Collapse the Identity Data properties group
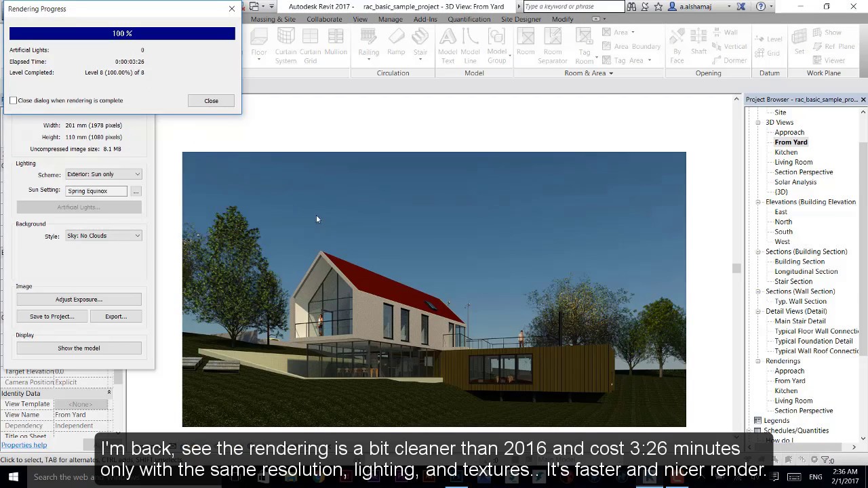This screenshot has width=868, height=488. 108,393
